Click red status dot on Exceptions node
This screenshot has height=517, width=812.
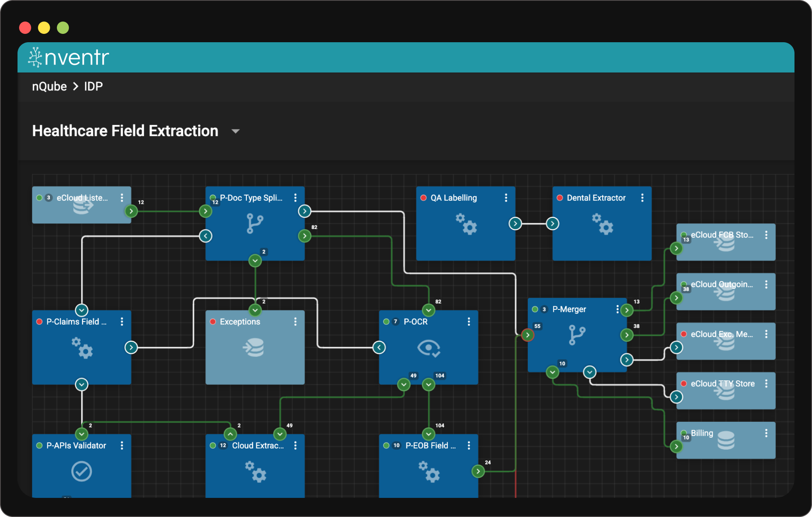tap(213, 321)
